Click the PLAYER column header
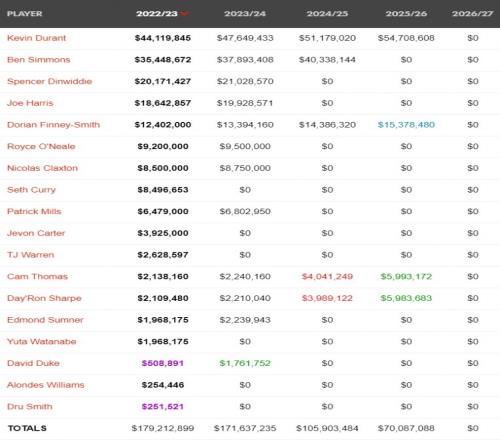 (25, 14)
